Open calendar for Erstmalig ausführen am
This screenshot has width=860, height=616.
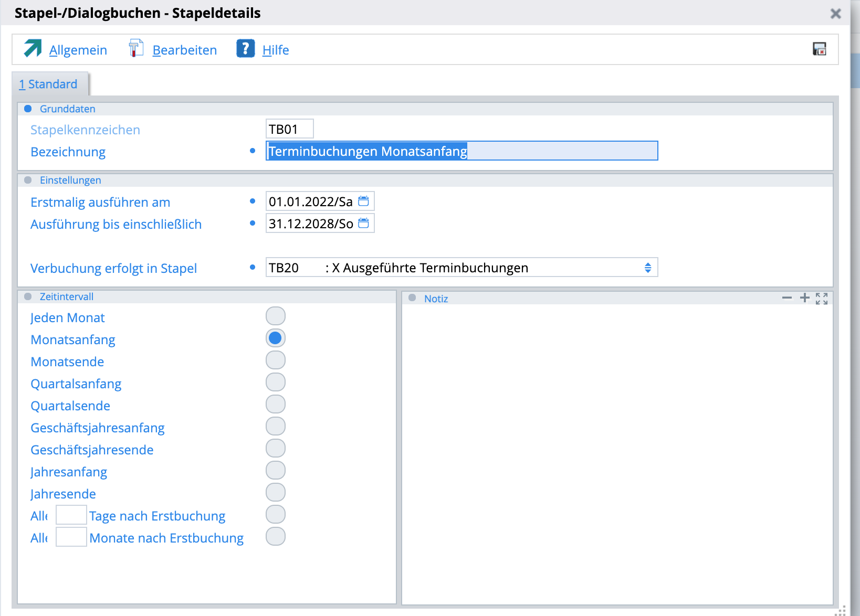click(363, 201)
